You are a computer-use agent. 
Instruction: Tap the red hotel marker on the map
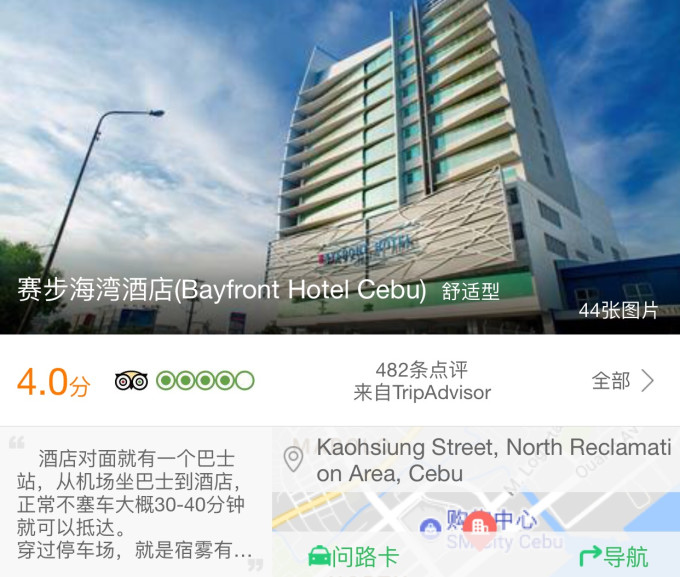(x=479, y=529)
